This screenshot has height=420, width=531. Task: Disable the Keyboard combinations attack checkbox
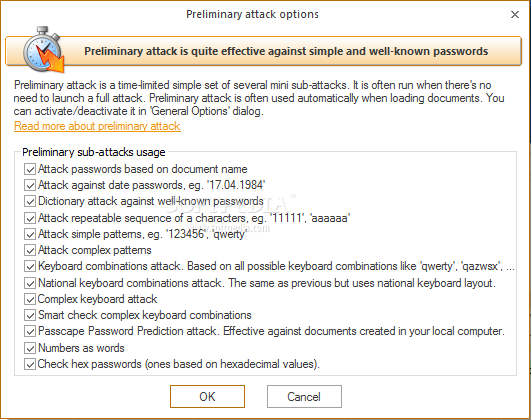[30, 267]
